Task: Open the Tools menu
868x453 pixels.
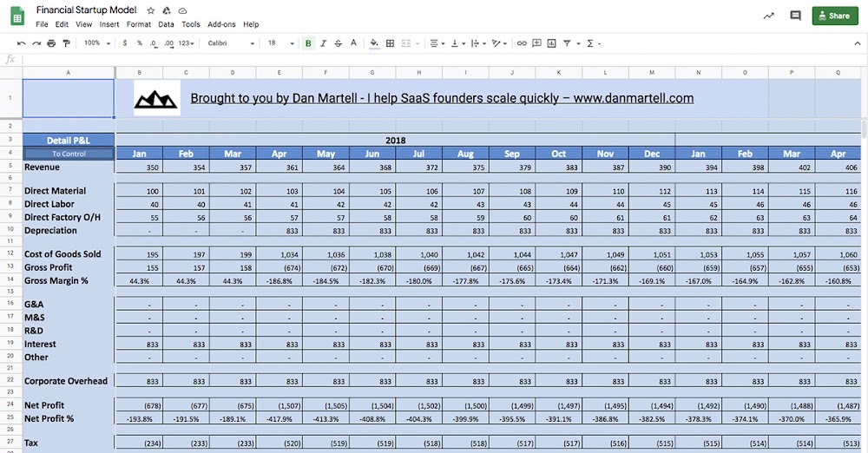Action: coord(191,24)
